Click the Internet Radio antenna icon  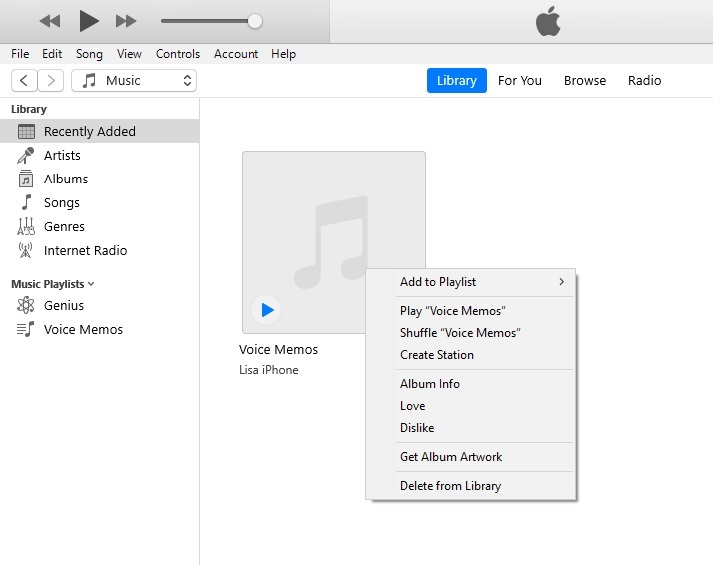click(x=25, y=250)
